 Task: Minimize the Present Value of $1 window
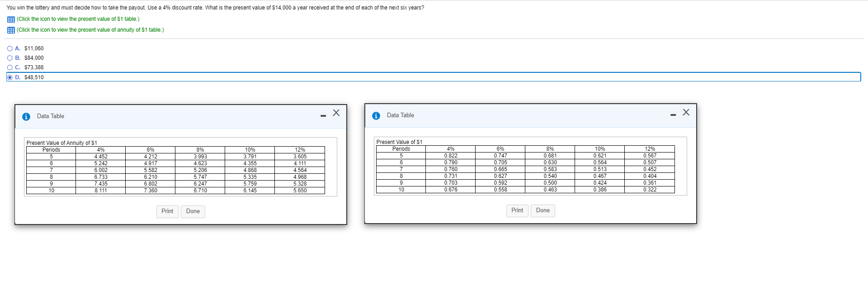673,115
